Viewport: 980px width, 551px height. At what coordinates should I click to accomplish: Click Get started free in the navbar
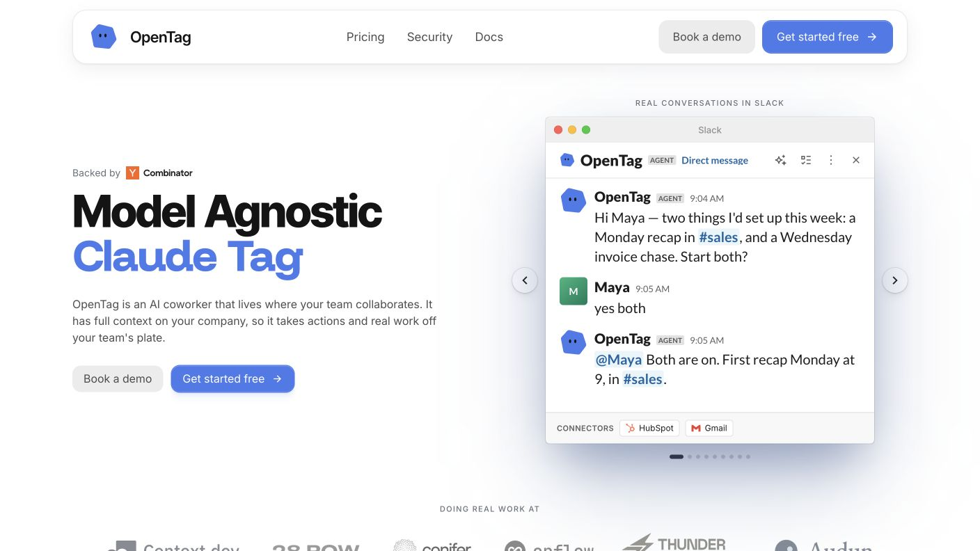(x=827, y=37)
